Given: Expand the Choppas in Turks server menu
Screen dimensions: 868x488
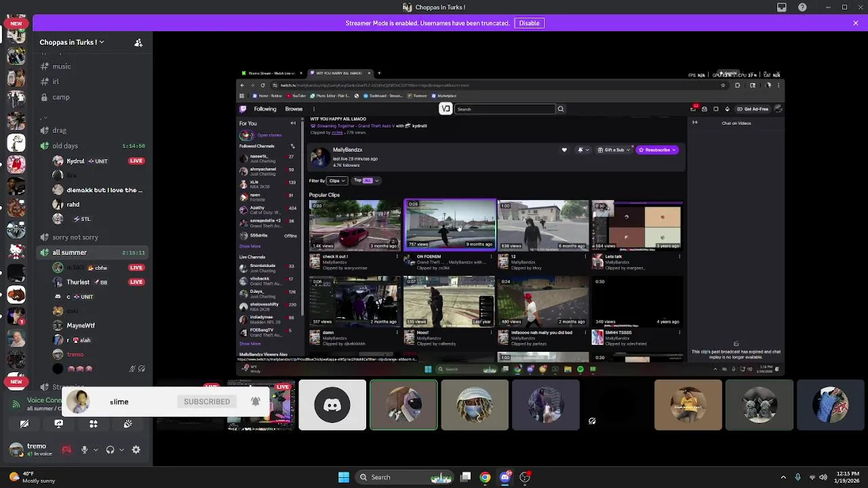Looking at the screenshot, I should 72,42.
